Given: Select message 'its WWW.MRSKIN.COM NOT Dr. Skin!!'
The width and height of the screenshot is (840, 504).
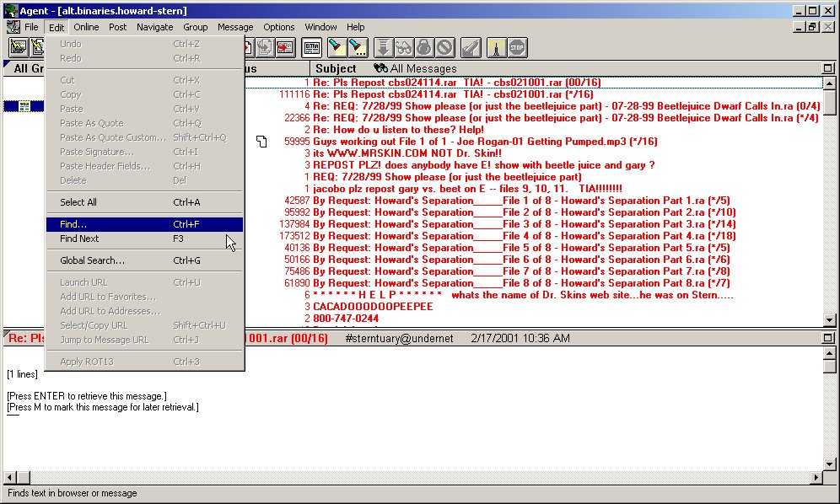Looking at the screenshot, I should click(407, 153).
